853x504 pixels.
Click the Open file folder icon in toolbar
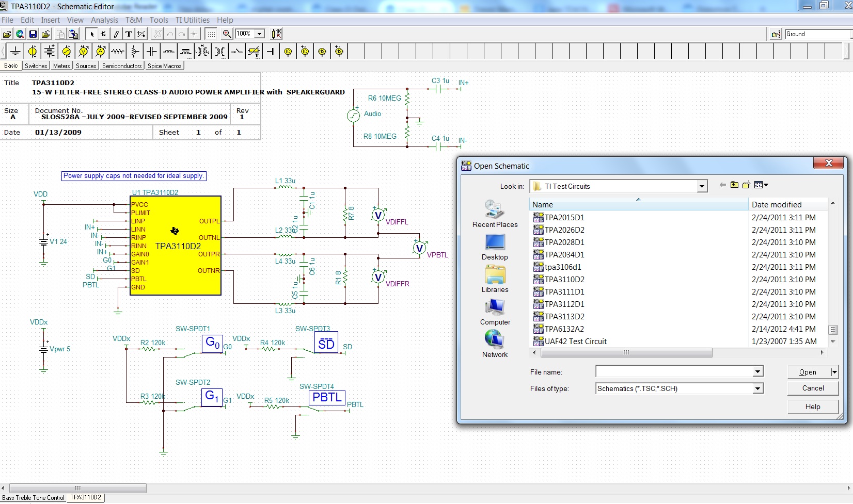pyautogui.click(x=7, y=34)
